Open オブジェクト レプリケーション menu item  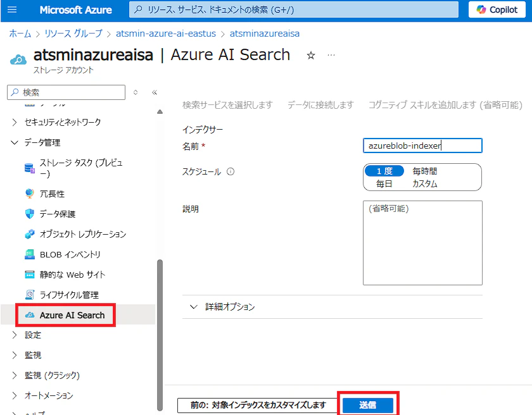(x=83, y=234)
